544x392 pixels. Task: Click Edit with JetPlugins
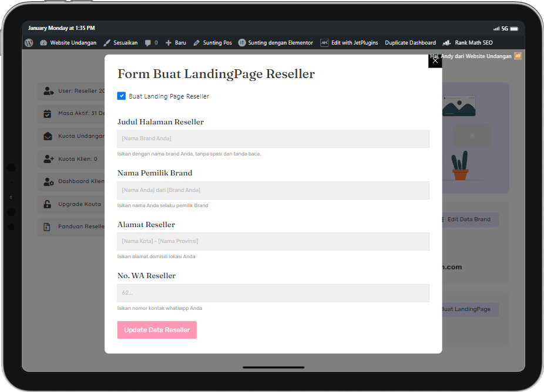coord(349,43)
